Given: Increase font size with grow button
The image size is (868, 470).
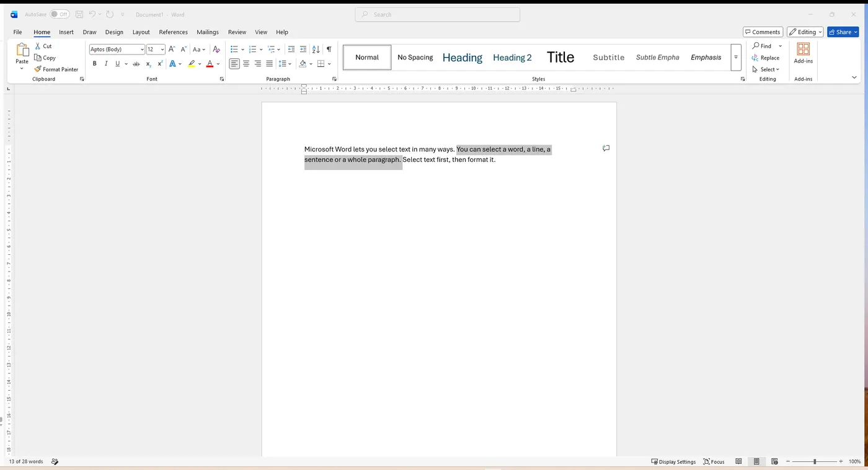Looking at the screenshot, I should coord(172,49).
